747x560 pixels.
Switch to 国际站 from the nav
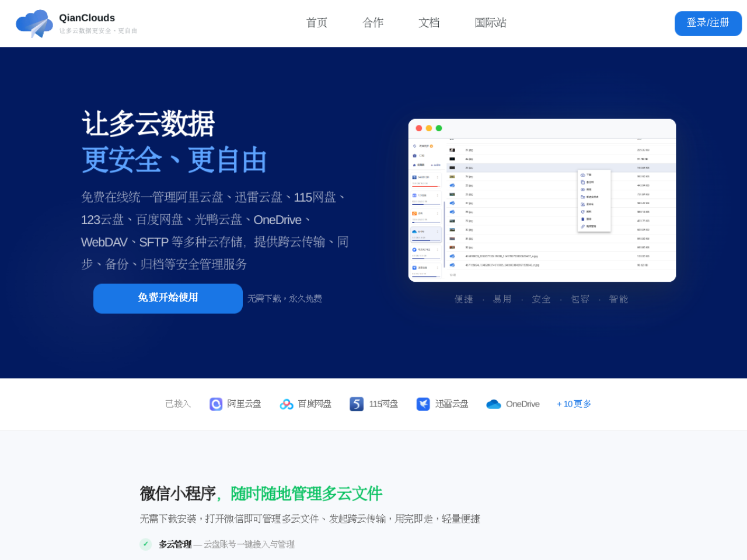tap(490, 23)
